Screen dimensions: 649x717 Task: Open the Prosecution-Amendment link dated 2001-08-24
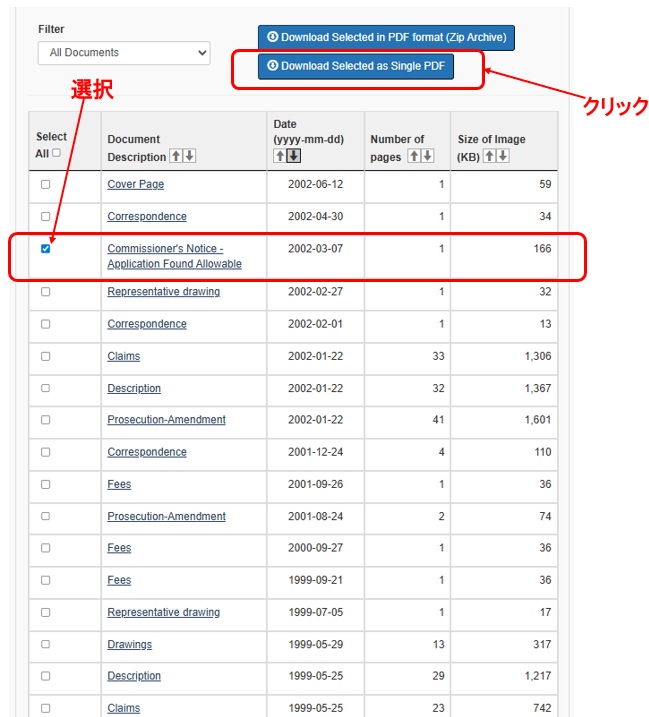[x=166, y=517]
